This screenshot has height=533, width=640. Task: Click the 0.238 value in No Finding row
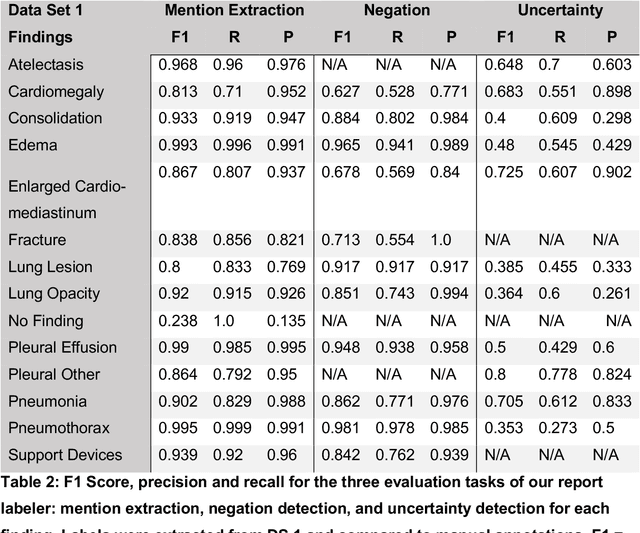[179, 321]
